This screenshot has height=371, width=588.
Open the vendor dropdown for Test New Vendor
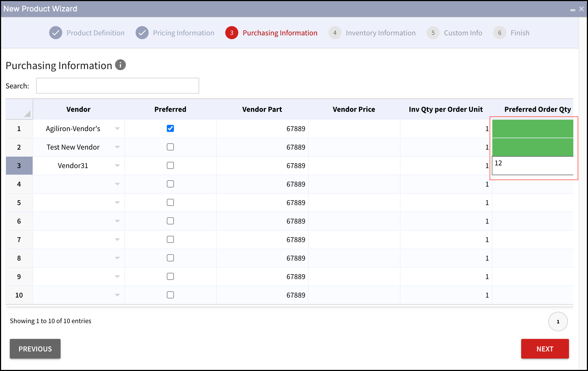(117, 147)
